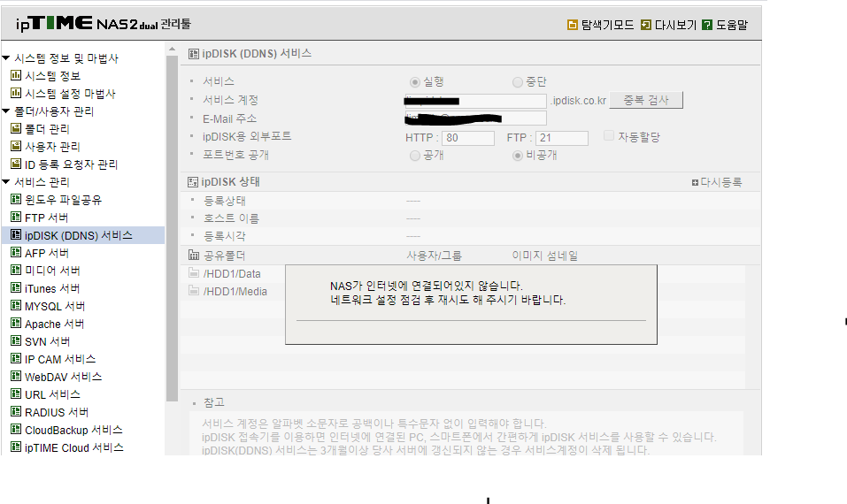Click the sidebar vertical scrollbar thumb
This screenshot has width=847, height=504.
(173, 228)
